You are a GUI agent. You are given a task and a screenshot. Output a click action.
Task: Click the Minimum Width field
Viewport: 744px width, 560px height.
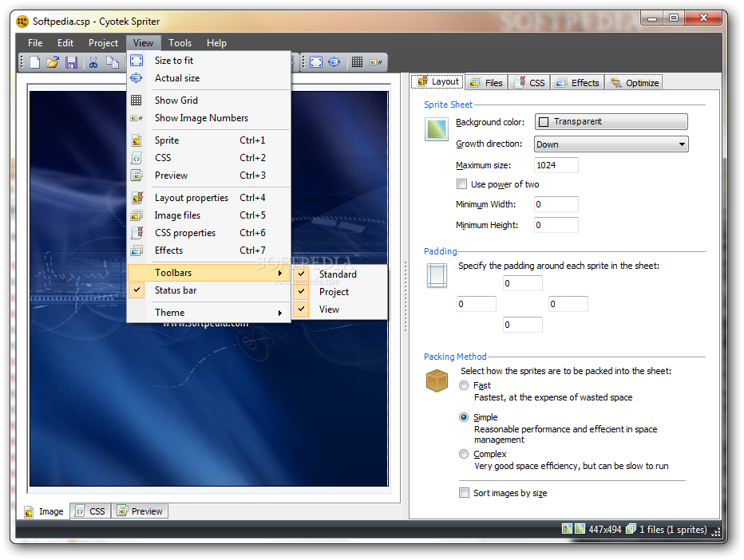tap(556, 204)
